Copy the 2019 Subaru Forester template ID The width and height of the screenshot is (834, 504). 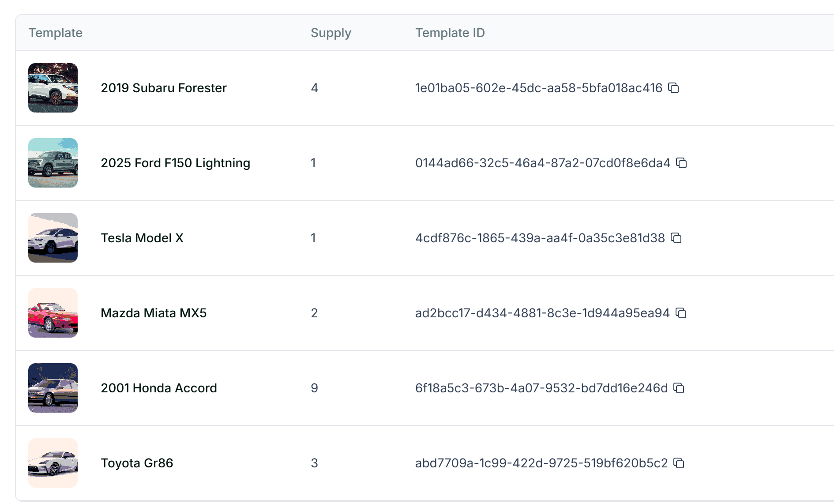click(x=673, y=88)
